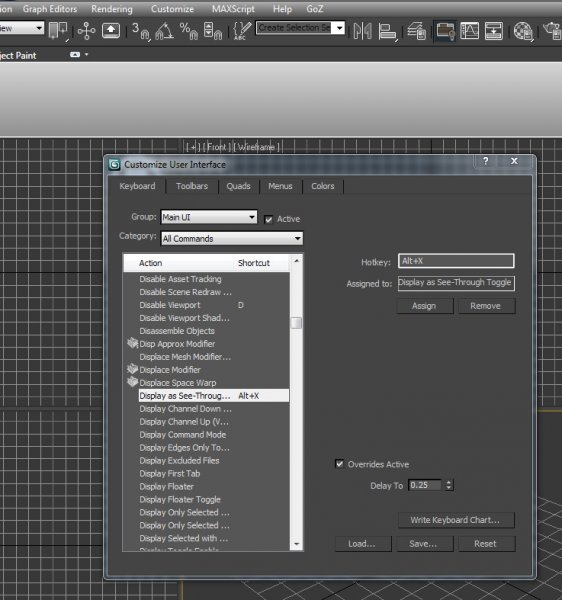This screenshot has height=600, width=562.
Task: Click the Front viewport label
Action: tap(217, 147)
